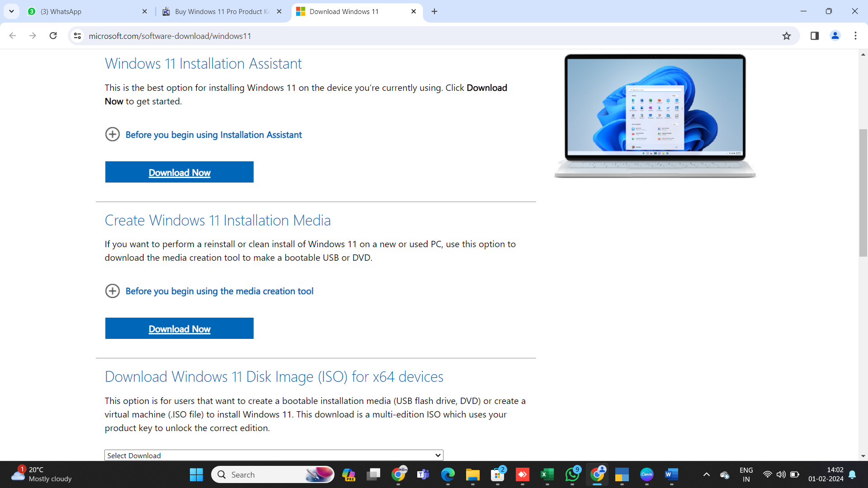
Task: Open Copilot preview from taskbar
Action: coord(349,474)
